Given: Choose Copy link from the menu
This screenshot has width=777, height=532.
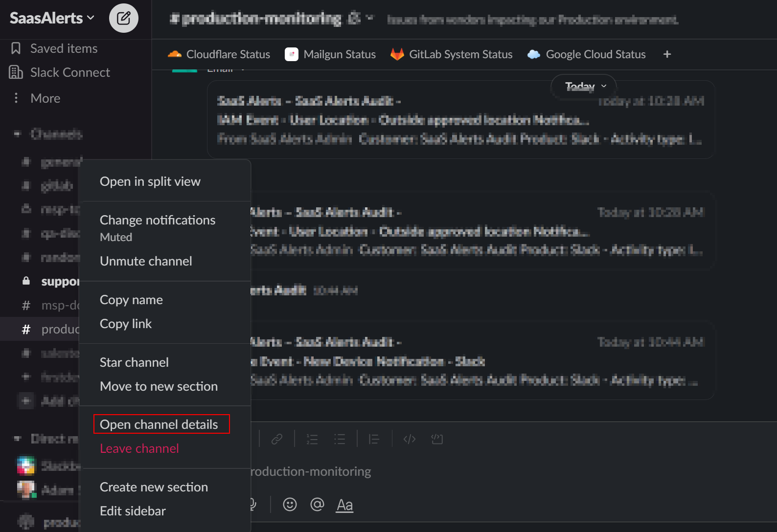Looking at the screenshot, I should click(x=126, y=323).
